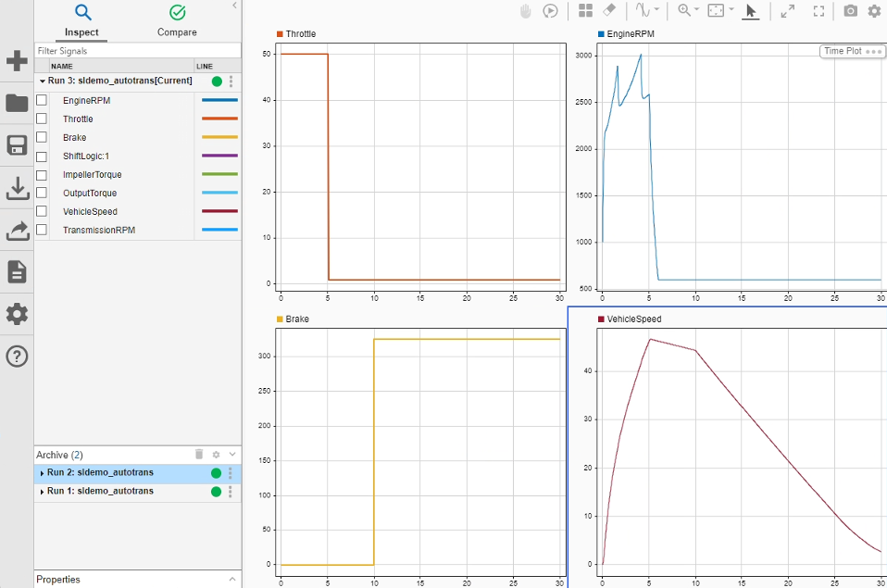Click the plus icon to add a new run
The image size is (887, 588).
coord(17,60)
